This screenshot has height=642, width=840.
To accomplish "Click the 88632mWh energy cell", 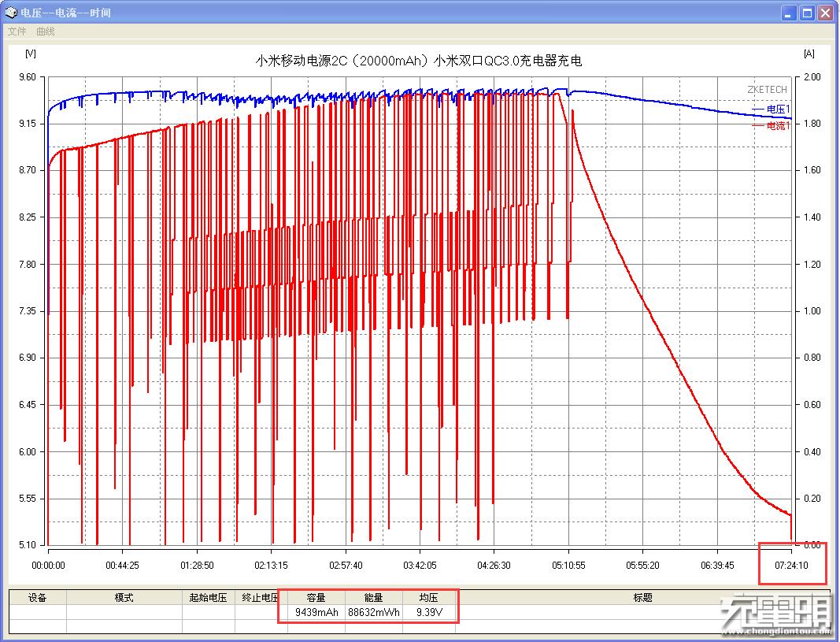I will 374,612.
